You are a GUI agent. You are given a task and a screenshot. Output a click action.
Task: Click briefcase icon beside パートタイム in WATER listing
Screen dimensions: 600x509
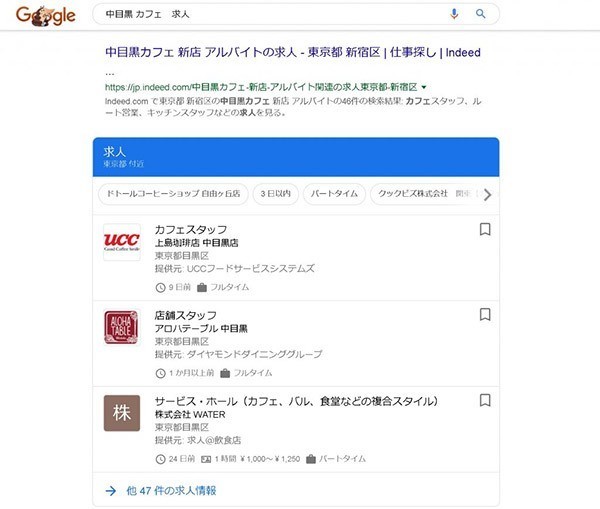[x=311, y=459]
